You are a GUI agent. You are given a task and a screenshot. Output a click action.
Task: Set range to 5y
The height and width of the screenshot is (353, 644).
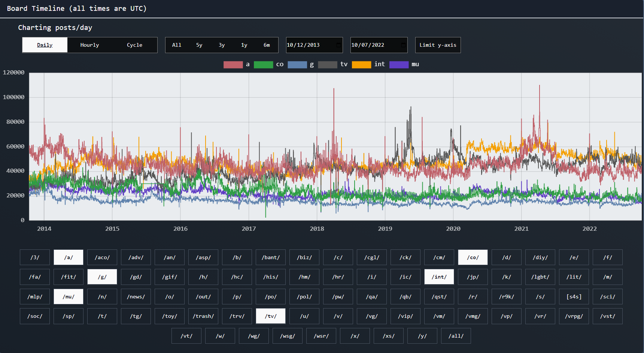click(199, 45)
